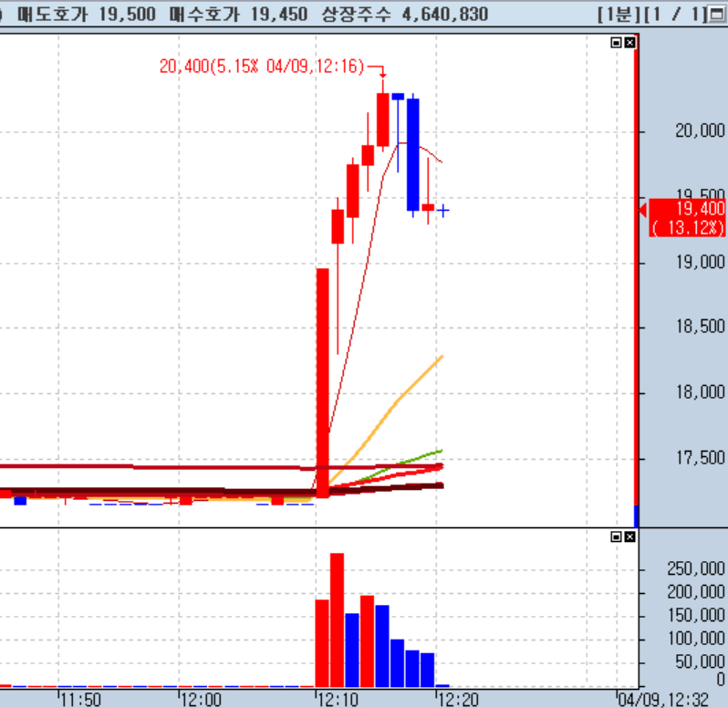728x708 pixels.
Task: Select the [1분] interval label
Action: pos(619,15)
